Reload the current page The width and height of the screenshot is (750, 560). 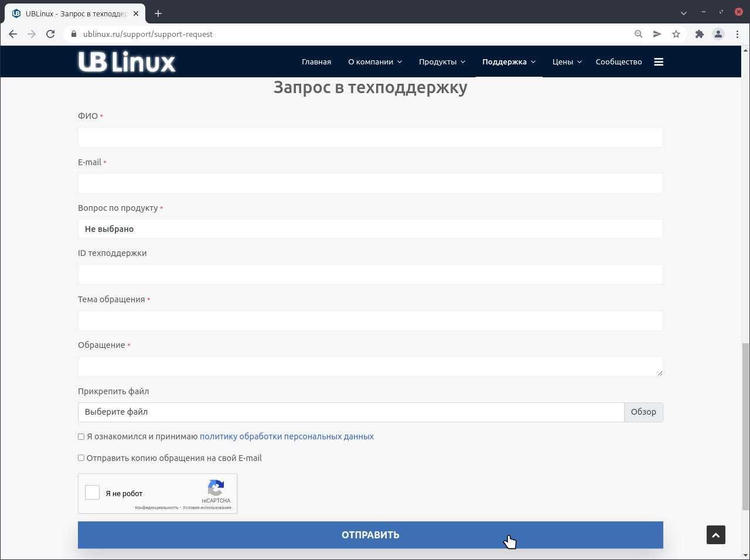(50, 34)
